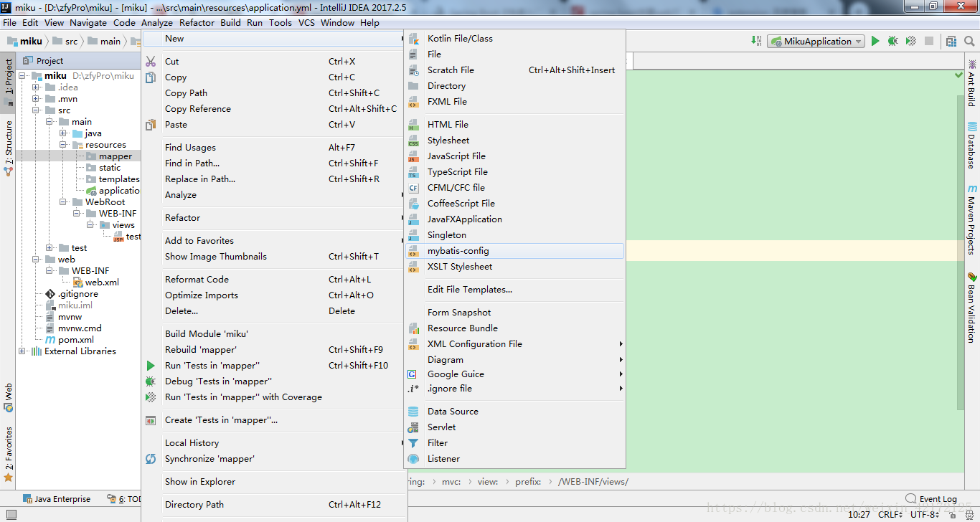Viewport: 980px width, 522px height.
Task: Click the Listener icon in submenu
Action: (x=413, y=459)
